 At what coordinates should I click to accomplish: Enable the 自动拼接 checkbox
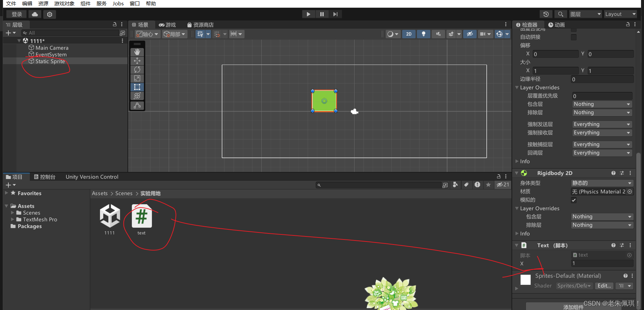tap(574, 37)
